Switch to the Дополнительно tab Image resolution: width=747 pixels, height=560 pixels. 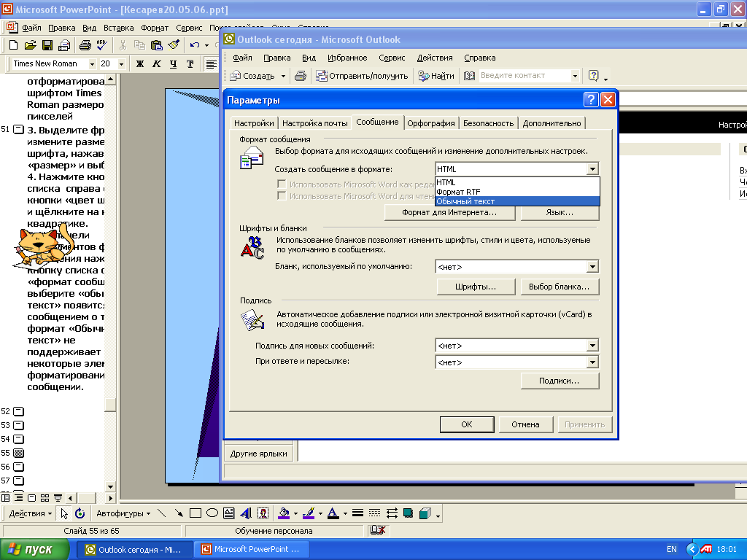pyautogui.click(x=551, y=123)
